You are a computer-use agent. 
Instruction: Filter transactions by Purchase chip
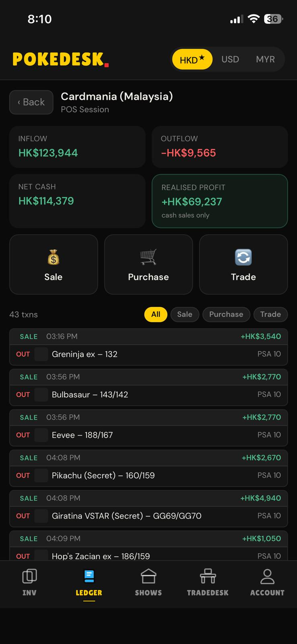[x=226, y=314]
